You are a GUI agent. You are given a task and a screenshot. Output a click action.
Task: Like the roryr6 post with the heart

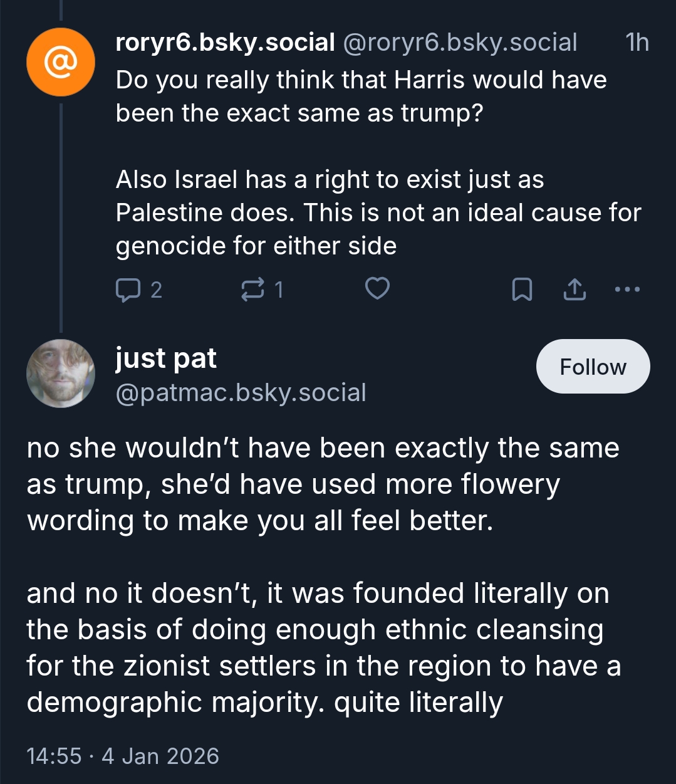(x=377, y=289)
